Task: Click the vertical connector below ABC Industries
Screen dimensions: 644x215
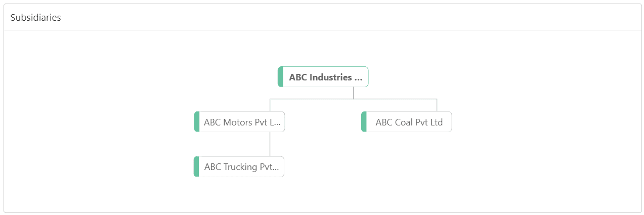Action: click(x=353, y=93)
